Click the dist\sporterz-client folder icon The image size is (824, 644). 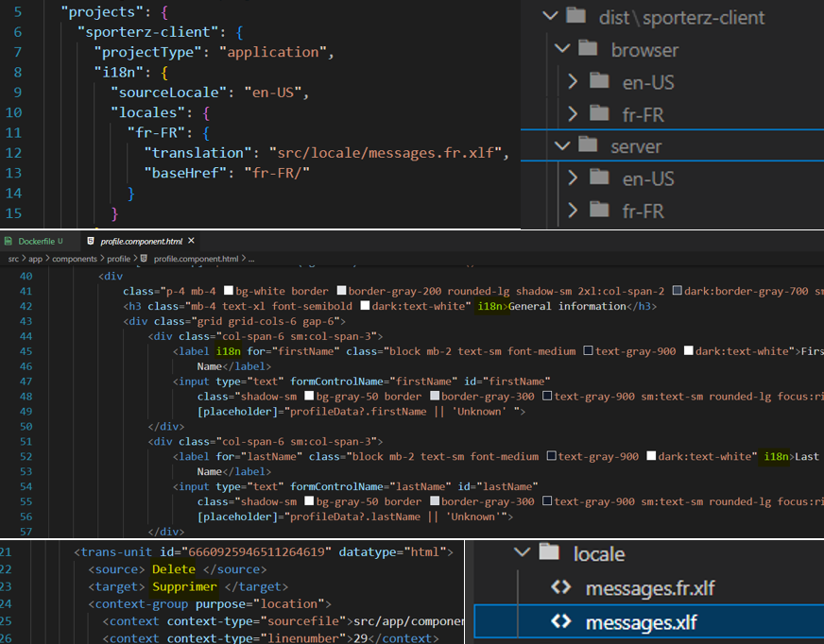[576, 15]
